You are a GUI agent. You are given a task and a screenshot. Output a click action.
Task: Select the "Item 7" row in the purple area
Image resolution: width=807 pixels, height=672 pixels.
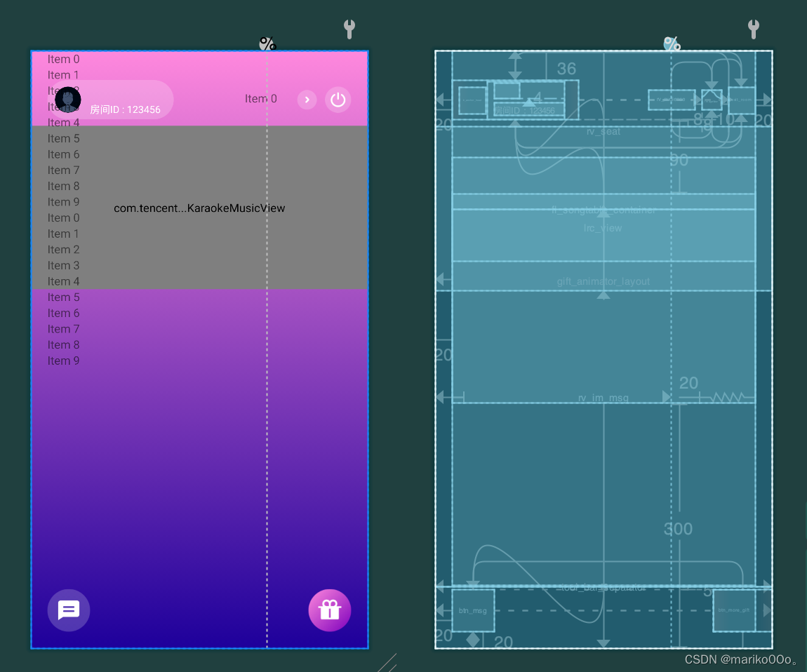point(63,329)
